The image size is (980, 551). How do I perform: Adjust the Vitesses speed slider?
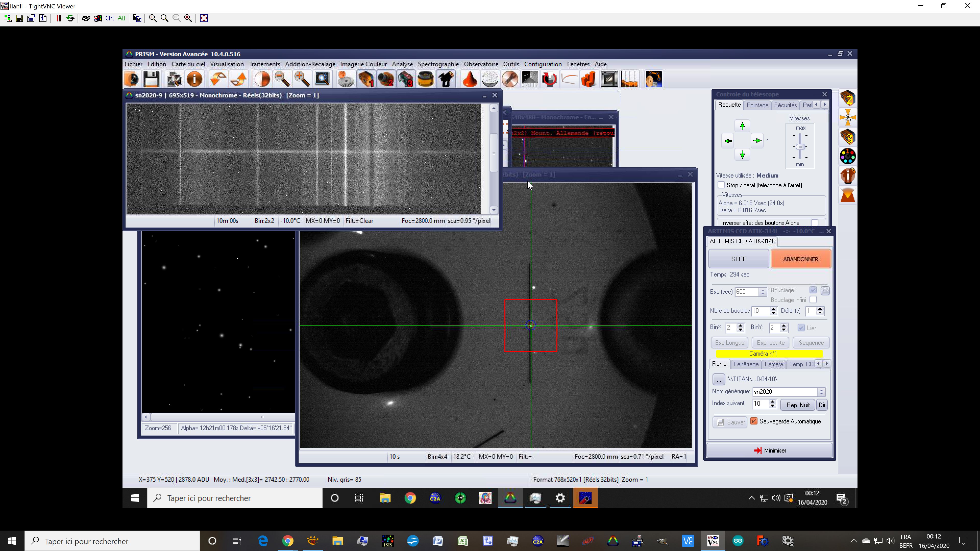[800, 147]
